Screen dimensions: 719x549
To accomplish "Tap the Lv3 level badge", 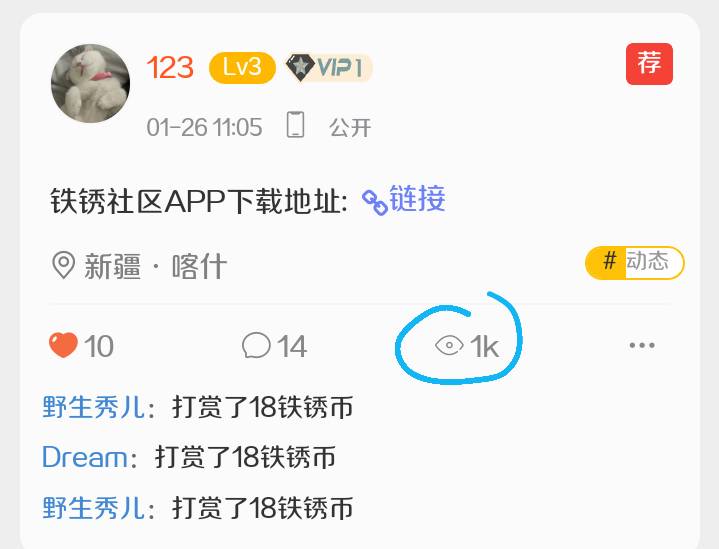I will point(242,68).
